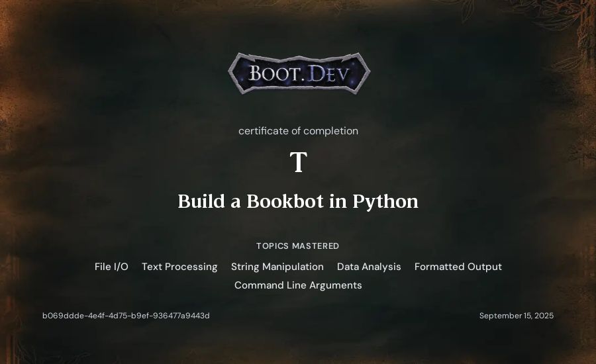Click the 'Data Analysis' topic
Screen dimensions: 596x364
pyautogui.click(x=369, y=267)
